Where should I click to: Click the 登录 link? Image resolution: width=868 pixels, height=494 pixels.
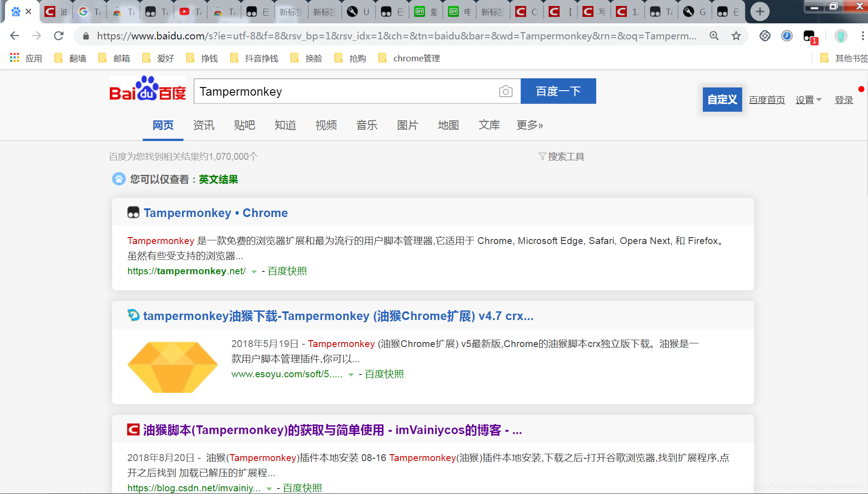(844, 100)
